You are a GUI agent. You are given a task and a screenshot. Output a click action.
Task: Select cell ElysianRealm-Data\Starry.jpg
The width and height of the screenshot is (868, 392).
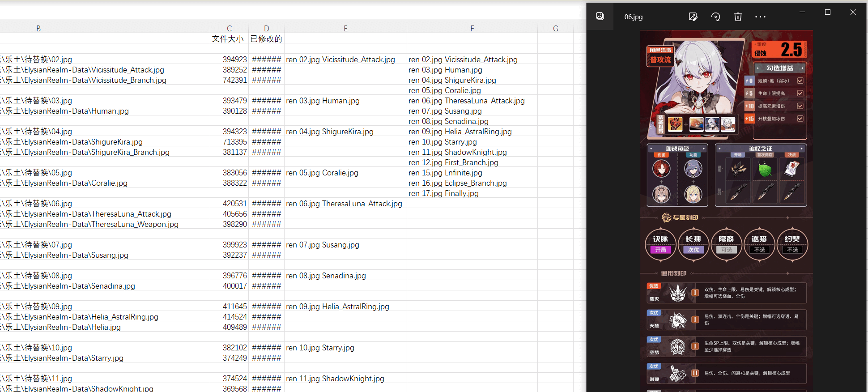(105, 358)
